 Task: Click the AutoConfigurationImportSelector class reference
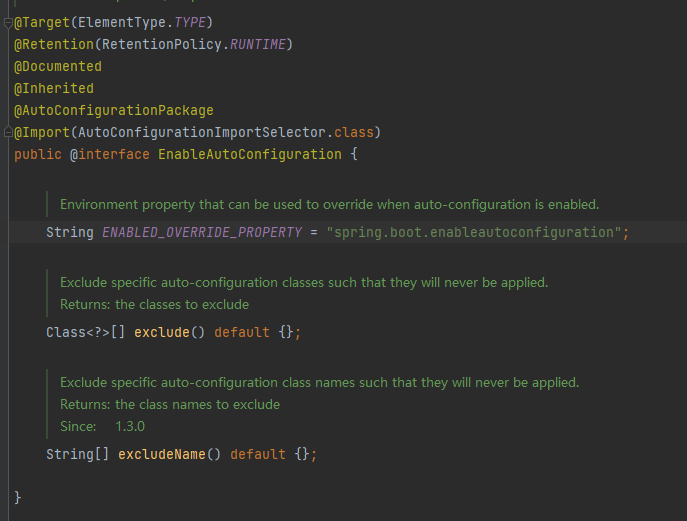(202, 132)
